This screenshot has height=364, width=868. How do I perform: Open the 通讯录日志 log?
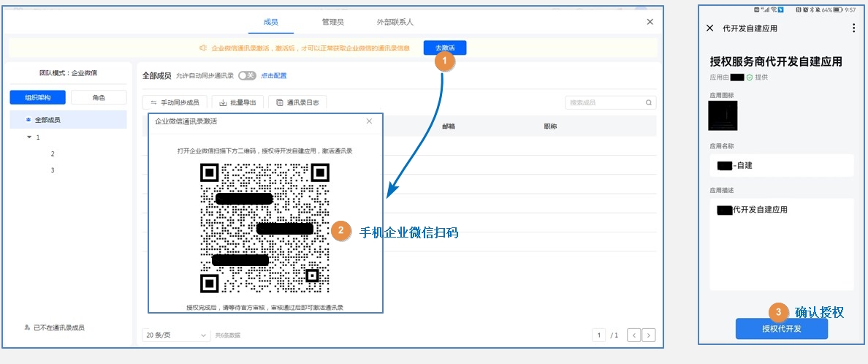click(297, 103)
